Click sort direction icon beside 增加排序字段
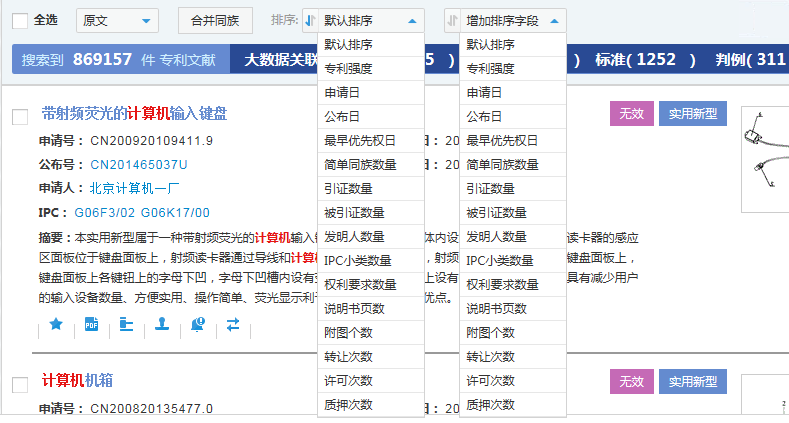 coord(453,20)
